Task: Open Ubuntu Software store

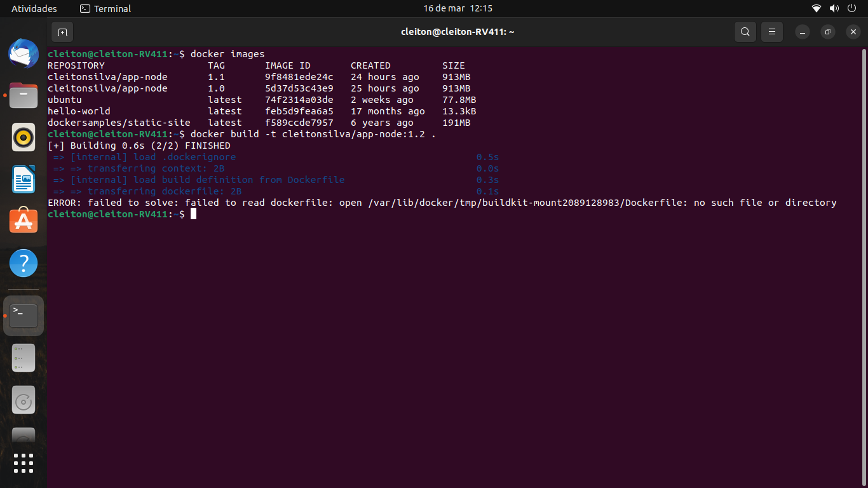Action: tap(24, 221)
